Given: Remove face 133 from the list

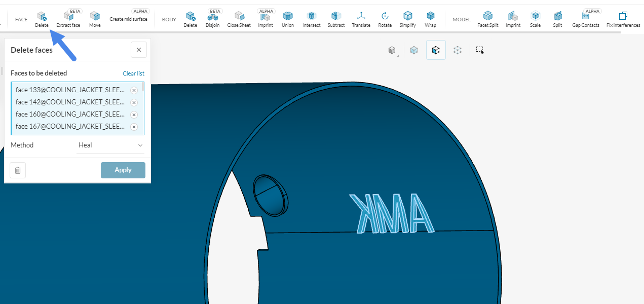Looking at the screenshot, I should tap(134, 90).
